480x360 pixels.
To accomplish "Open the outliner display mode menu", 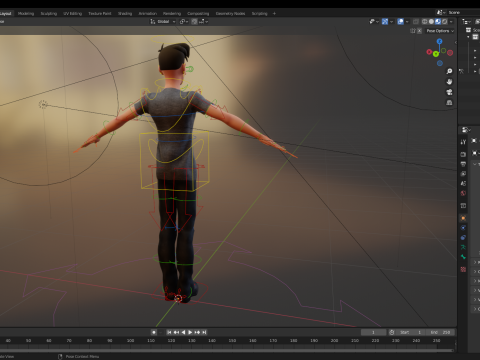I will click(466, 22).
